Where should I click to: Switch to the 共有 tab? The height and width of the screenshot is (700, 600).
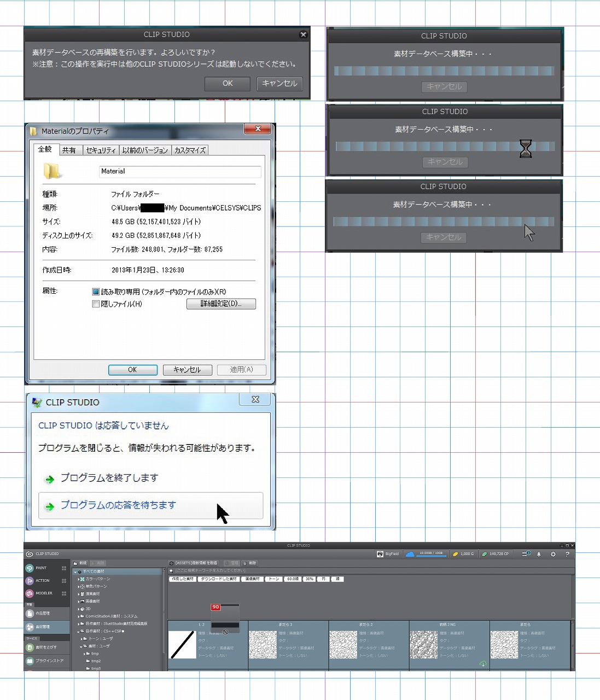coord(69,150)
